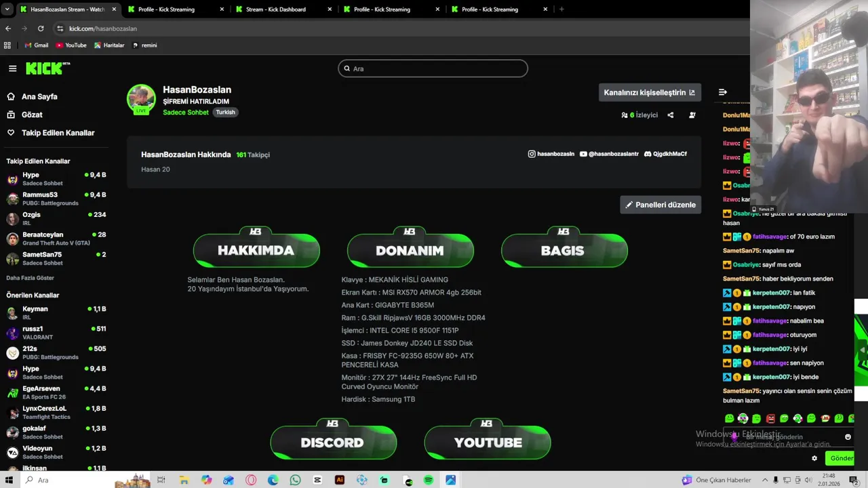Open Rammus53 followed channel
Viewport: 868px width, 488px height.
pyautogui.click(x=56, y=199)
